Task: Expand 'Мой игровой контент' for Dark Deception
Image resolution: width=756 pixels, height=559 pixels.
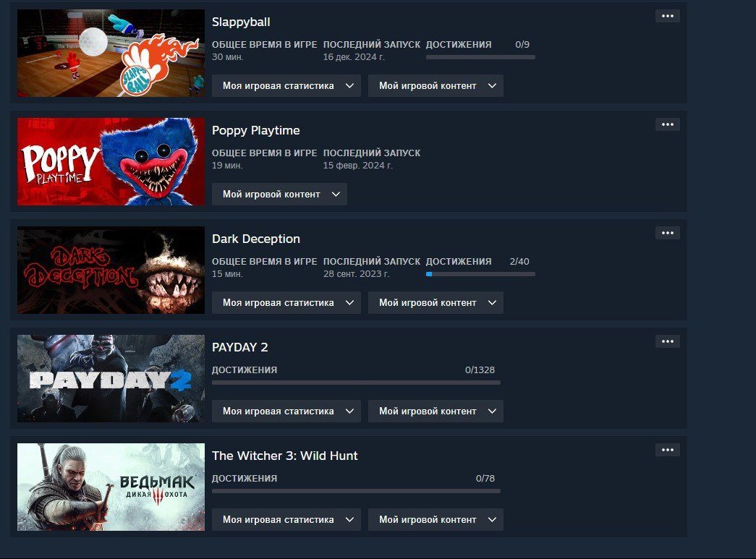Action: [x=436, y=302]
